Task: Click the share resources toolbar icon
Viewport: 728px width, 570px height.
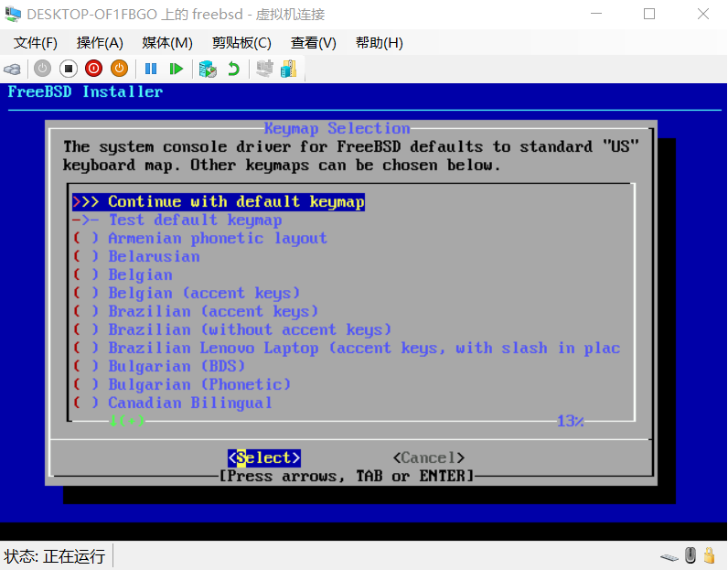Action: pos(289,69)
